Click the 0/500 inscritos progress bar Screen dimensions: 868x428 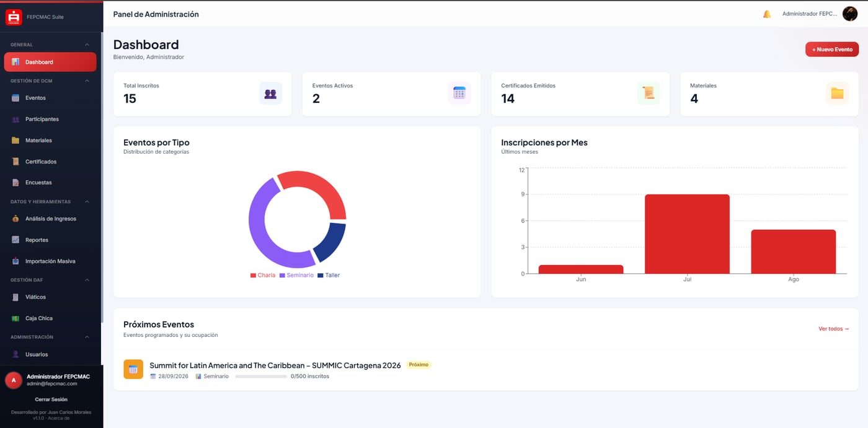click(x=260, y=377)
